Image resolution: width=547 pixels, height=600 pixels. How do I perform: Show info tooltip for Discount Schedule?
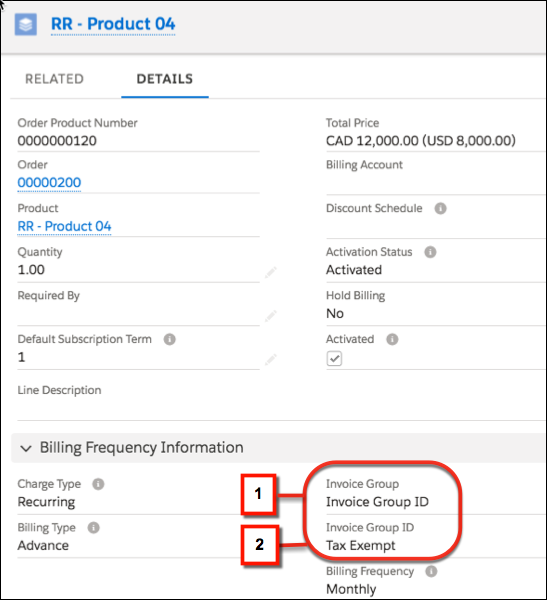click(x=440, y=209)
